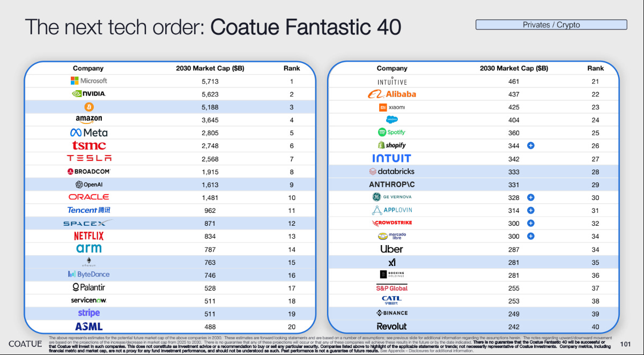The width and height of the screenshot is (644, 355).
Task: Click the ASML logo
Action: pyautogui.click(x=88, y=326)
